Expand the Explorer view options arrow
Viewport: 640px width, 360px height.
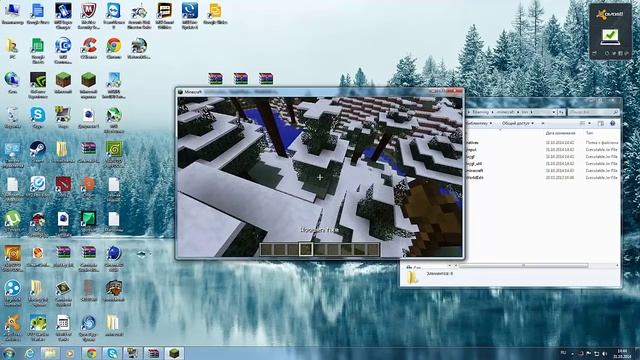pos(589,123)
